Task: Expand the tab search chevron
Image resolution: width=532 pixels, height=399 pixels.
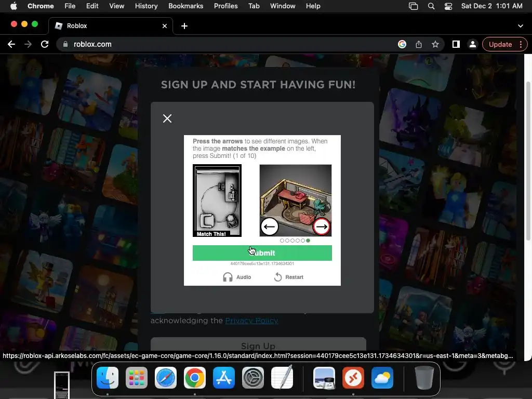Action: pyautogui.click(x=521, y=26)
